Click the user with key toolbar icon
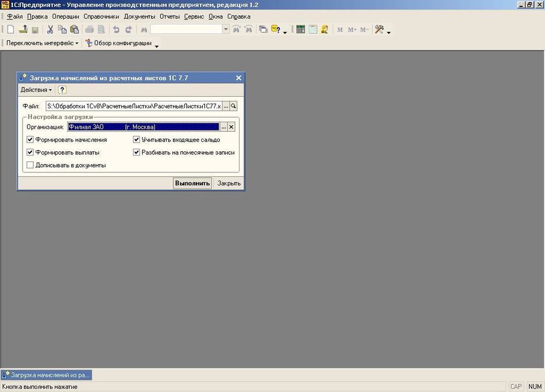Viewport: 545px width, 392px height. click(x=325, y=30)
